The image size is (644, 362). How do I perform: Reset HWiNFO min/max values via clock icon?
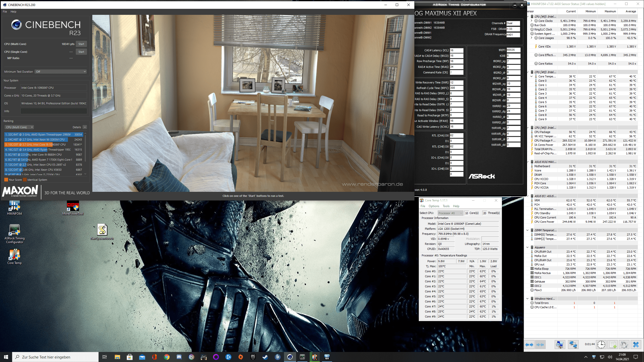601,345
